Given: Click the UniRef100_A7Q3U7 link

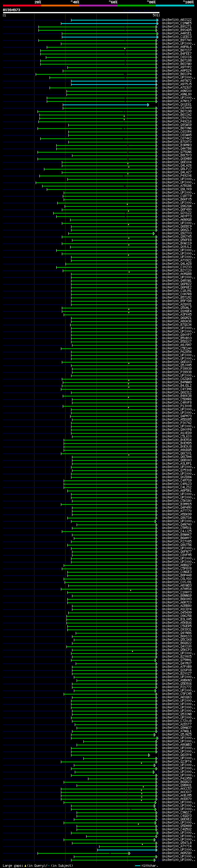Looking at the screenshot, I should [177, 88].
